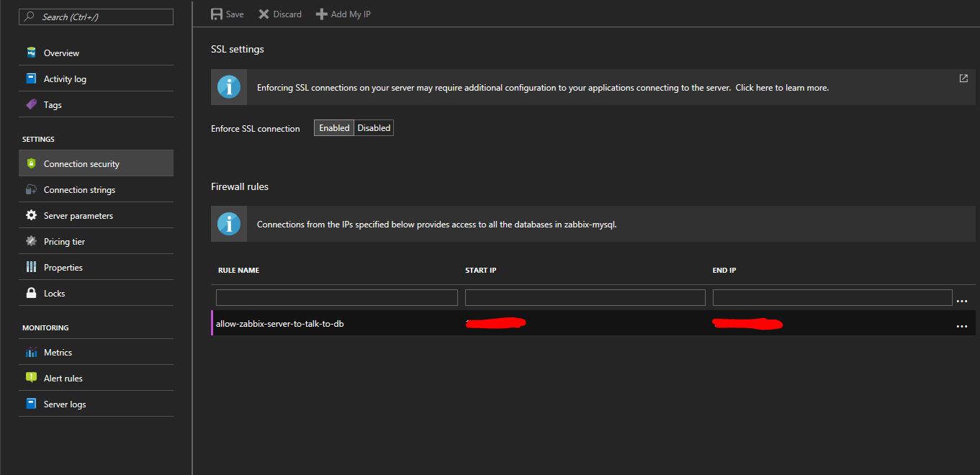Click the search magnifier icon
The height and width of the screenshot is (475, 980).
[30, 17]
